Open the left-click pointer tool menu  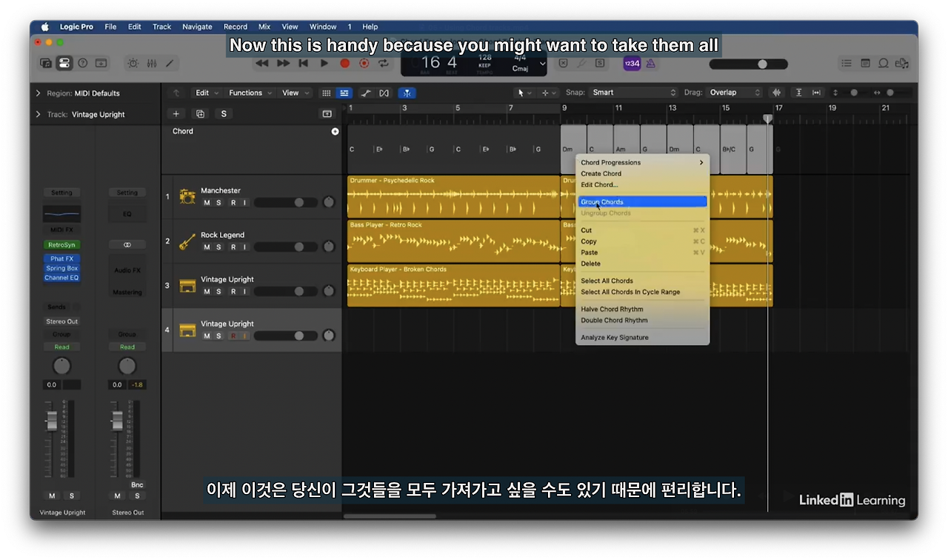(x=524, y=93)
